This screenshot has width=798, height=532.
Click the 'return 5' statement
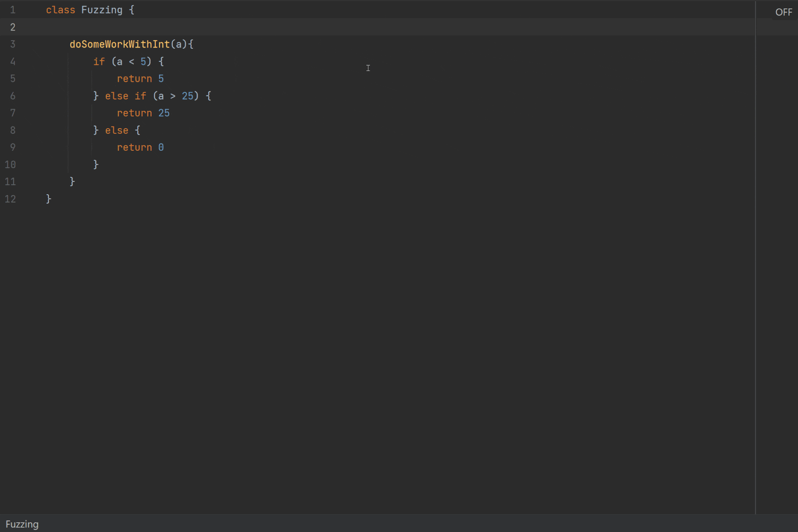pos(140,79)
